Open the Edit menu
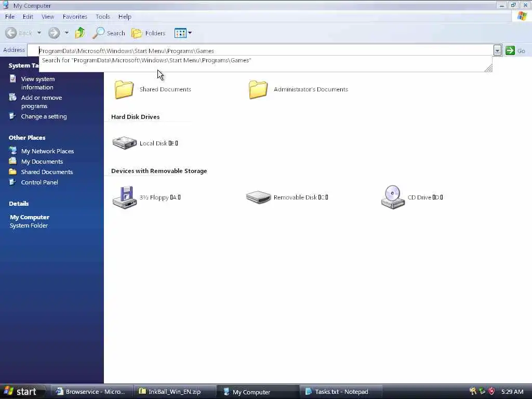This screenshot has height=399, width=532. click(28, 16)
